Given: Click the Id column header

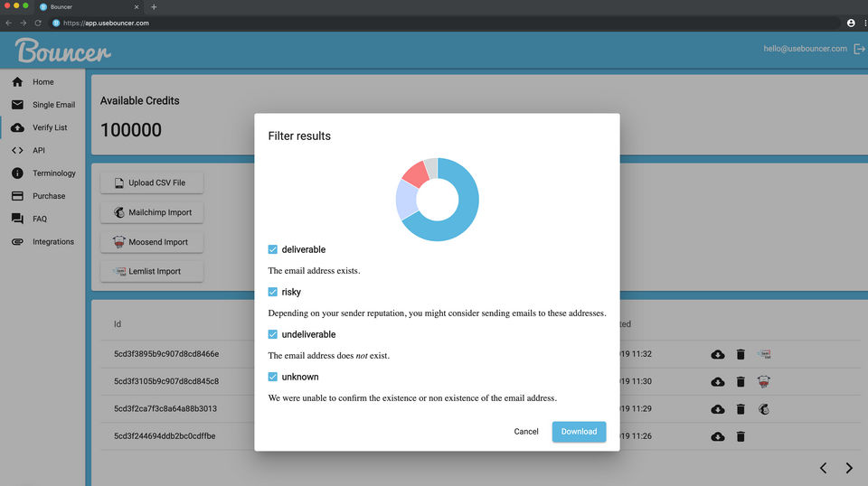Looking at the screenshot, I should [x=118, y=324].
